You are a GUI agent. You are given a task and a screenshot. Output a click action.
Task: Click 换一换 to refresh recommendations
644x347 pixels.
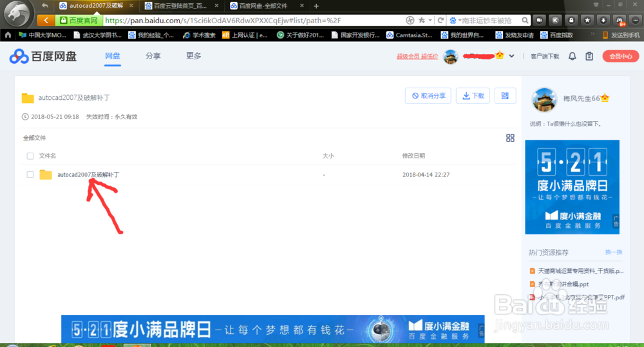pyautogui.click(x=614, y=252)
